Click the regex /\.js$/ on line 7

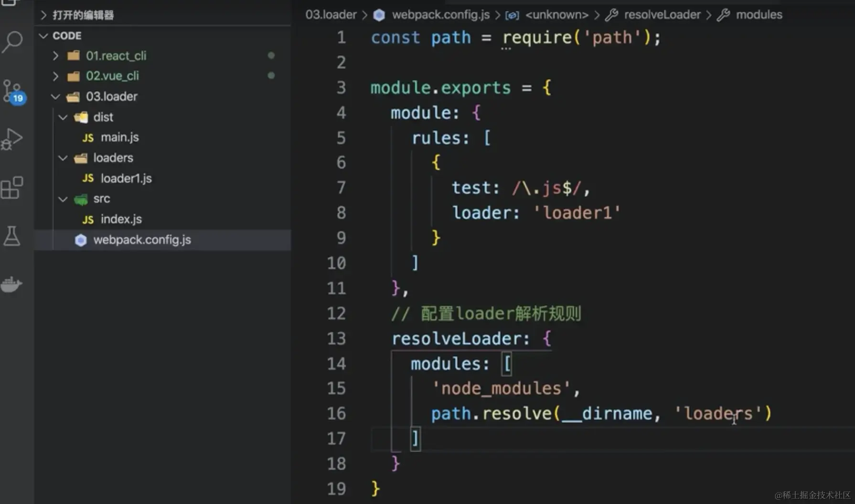546,188
